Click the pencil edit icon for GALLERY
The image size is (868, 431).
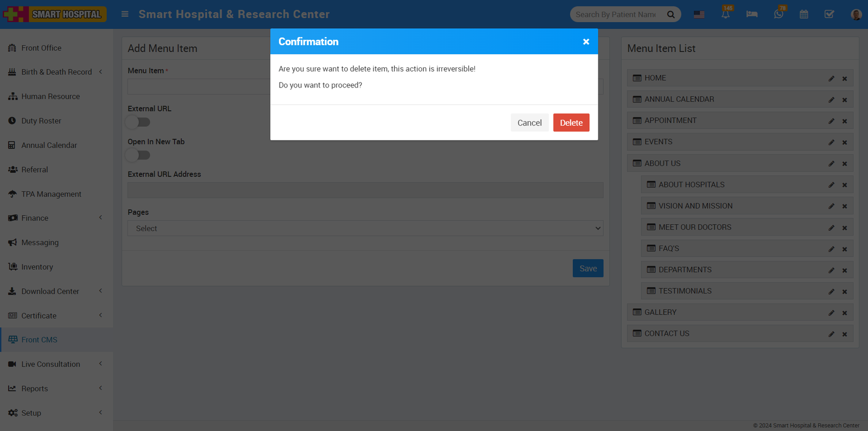831,313
